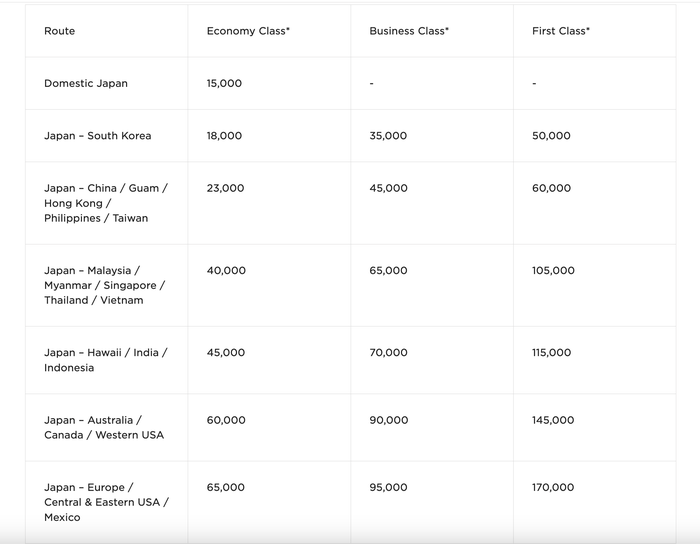Select the 70,000 business class value

tap(388, 353)
